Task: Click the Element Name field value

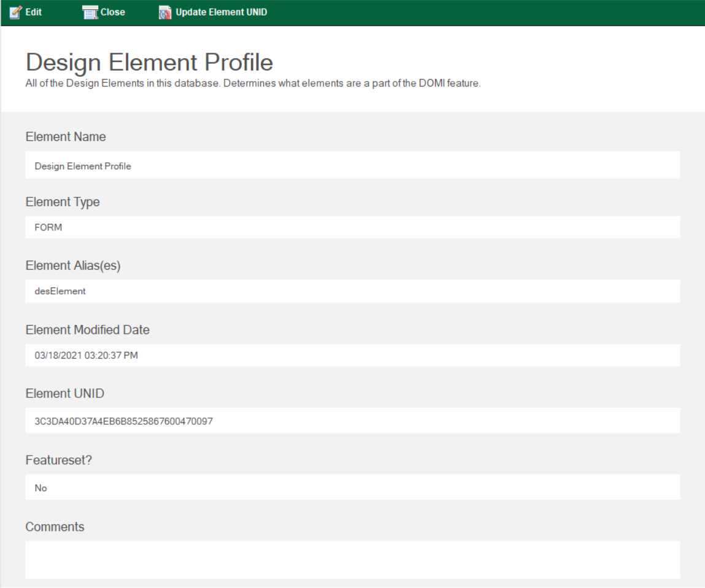Action: 352,165
